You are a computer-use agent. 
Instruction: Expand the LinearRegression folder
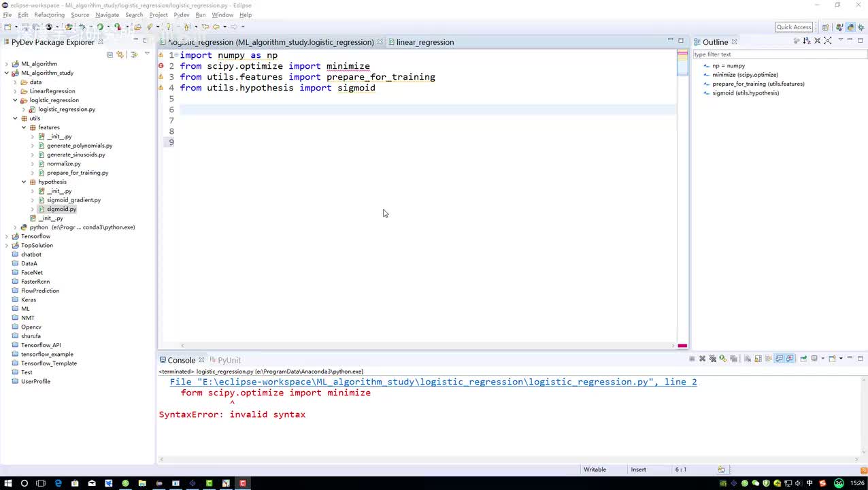click(15, 91)
